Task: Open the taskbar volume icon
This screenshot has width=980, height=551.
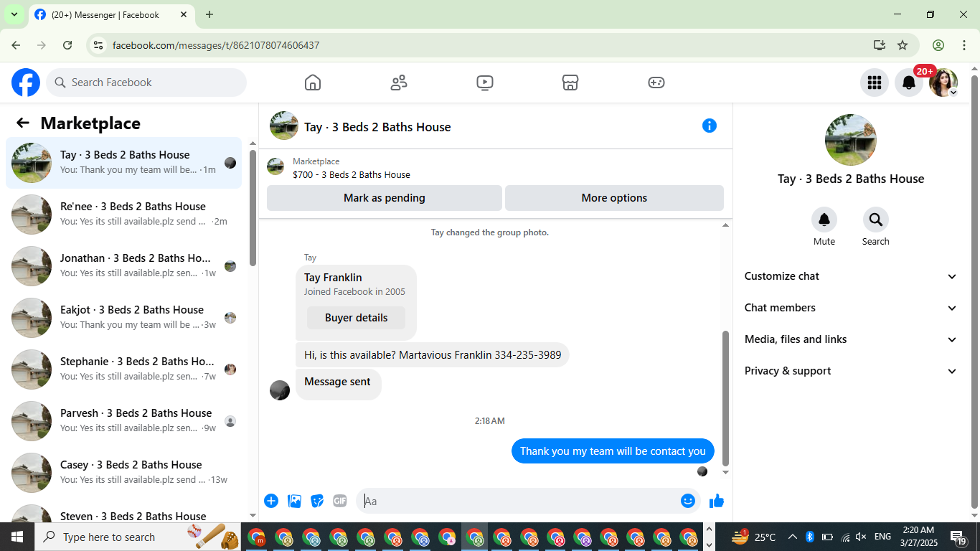Action: pos(862,537)
